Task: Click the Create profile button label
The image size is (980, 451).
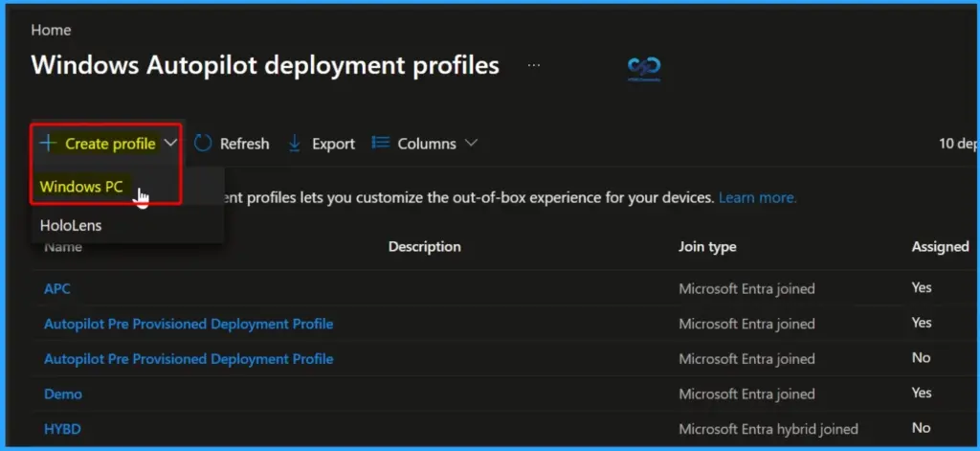Action: [x=110, y=144]
